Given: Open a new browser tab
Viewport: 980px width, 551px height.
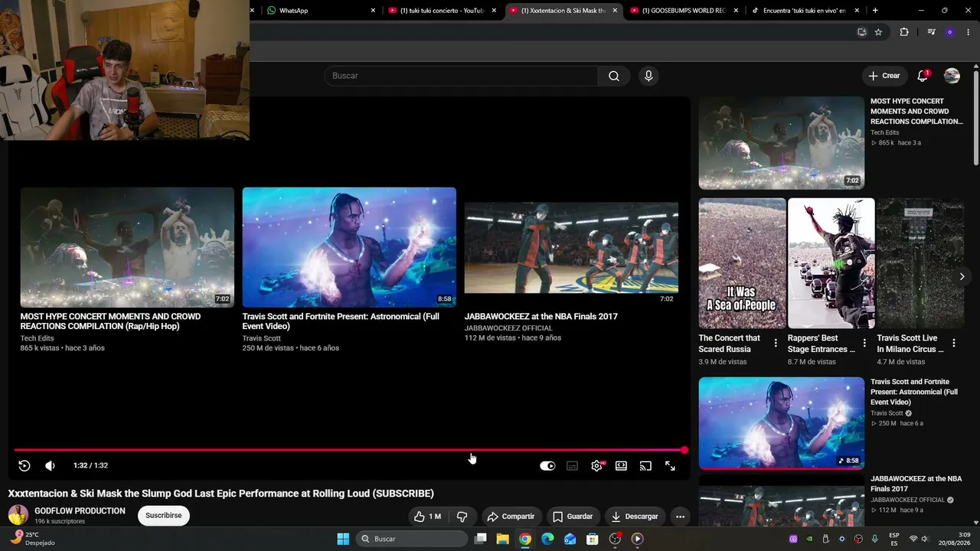Looking at the screenshot, I should 875,11.
